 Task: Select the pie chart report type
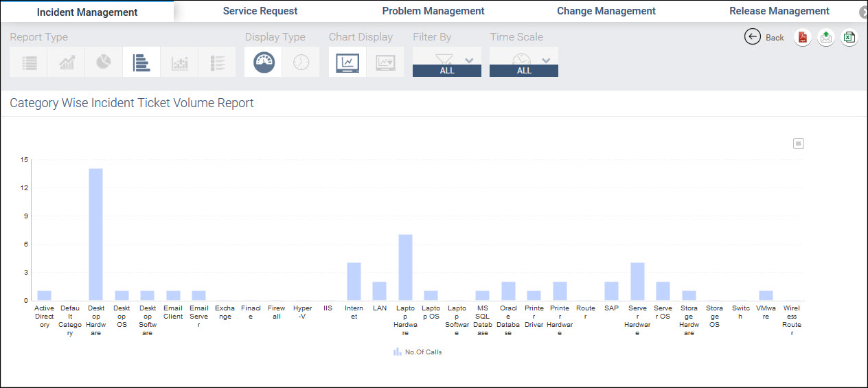(104, 62)
